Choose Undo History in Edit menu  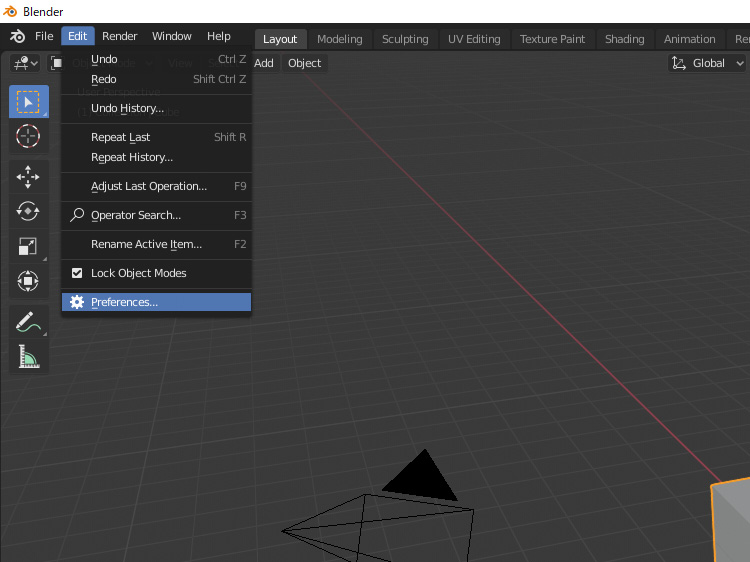[127, 108]
